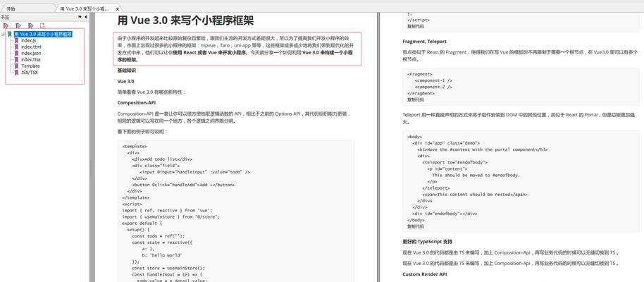Click the Composition-API heading
644x282 pixels.
pos(137,103)
